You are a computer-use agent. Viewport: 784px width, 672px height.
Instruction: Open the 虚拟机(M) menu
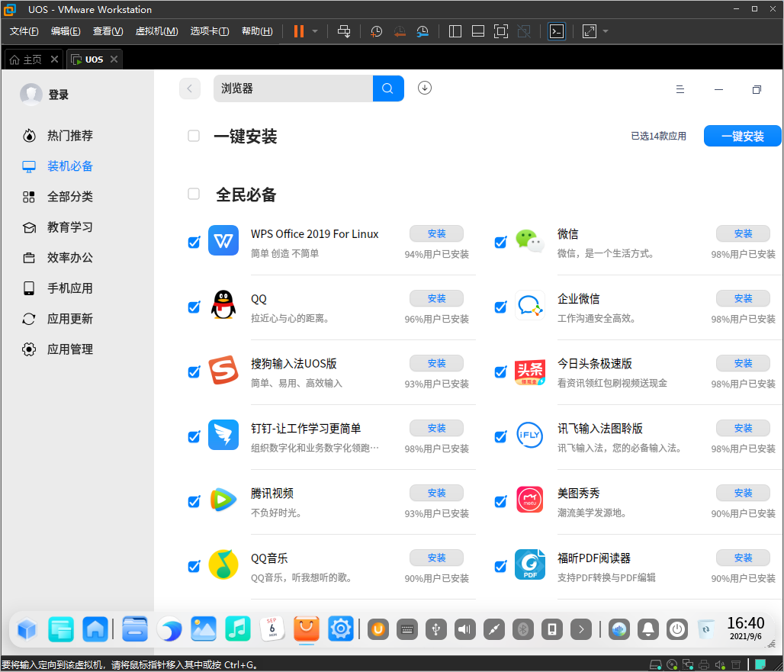click(156, 31)
